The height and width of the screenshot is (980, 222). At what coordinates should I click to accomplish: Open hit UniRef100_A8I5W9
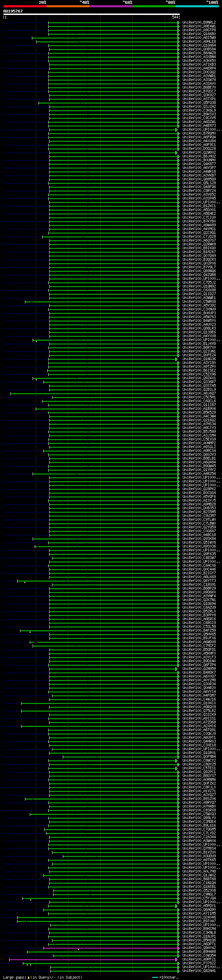(199, 38)
